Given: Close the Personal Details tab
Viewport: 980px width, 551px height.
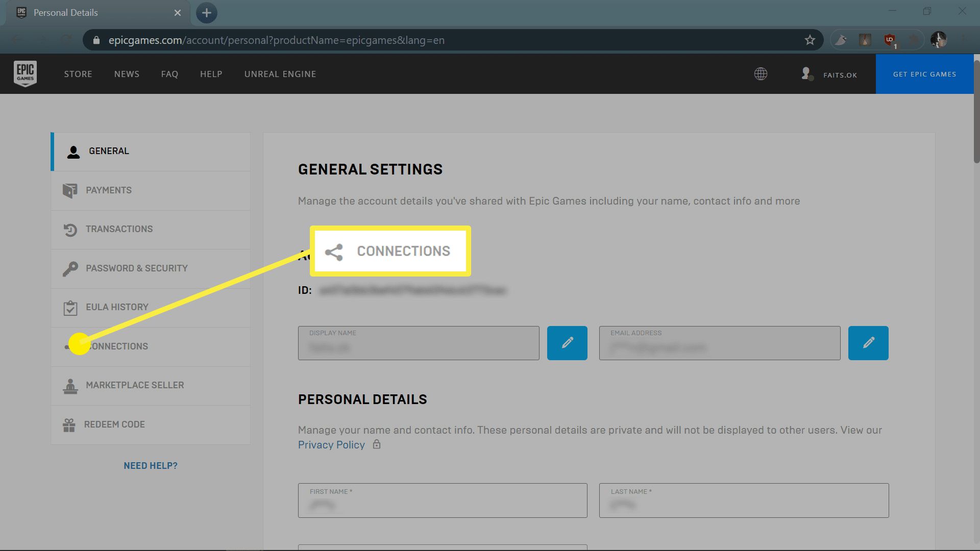Looking at the screenshot, I should click(x=177, y=13).
